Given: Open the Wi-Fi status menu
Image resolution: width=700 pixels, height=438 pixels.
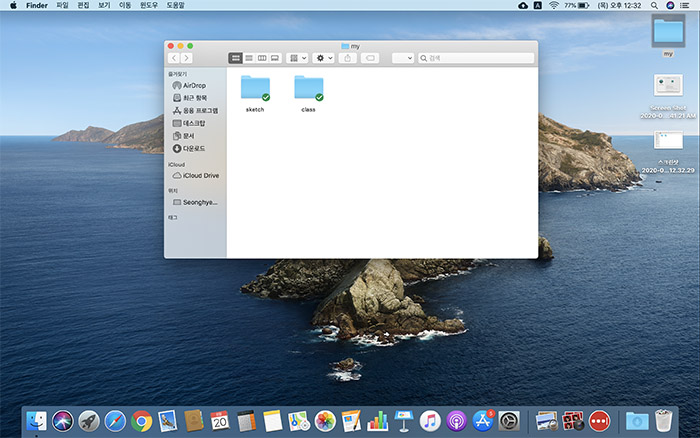Looking at the screenshot, I should coord(554,5).
